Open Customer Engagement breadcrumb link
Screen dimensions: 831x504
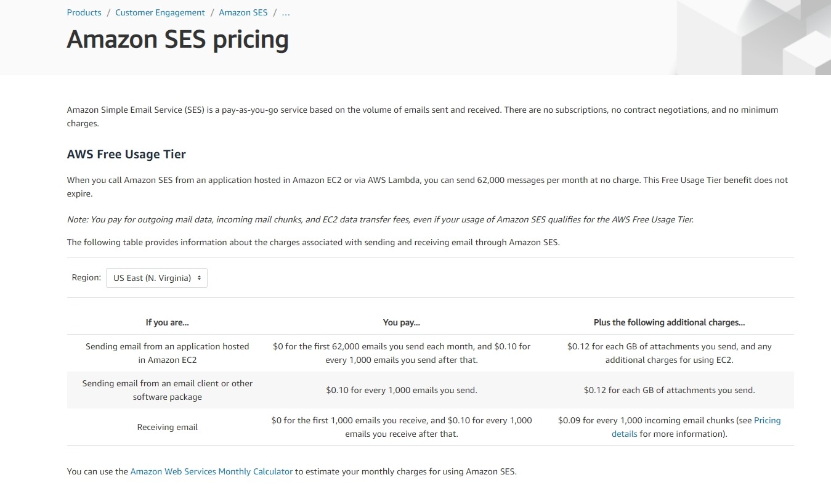coord(160,12)
